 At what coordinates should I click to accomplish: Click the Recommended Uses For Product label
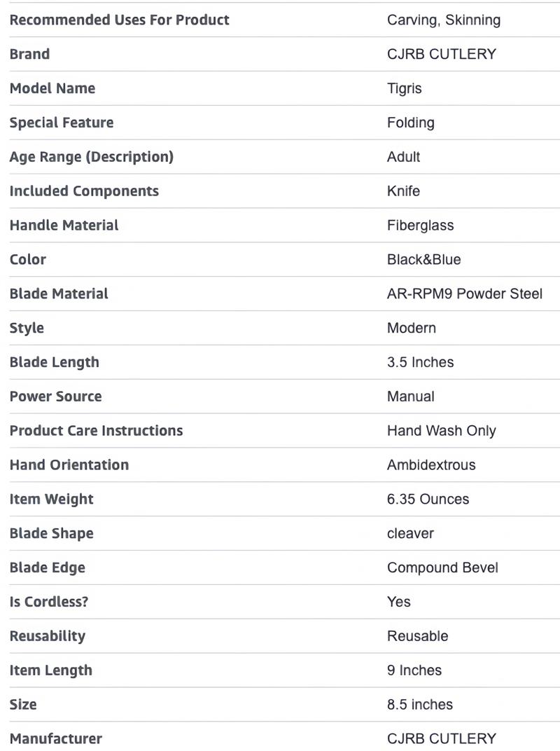coord(119,20)
